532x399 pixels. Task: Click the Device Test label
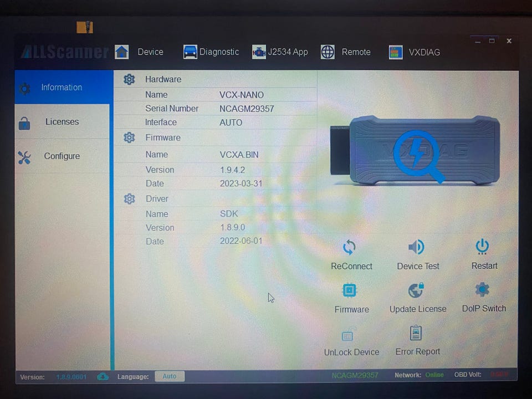tap(418, 267)
